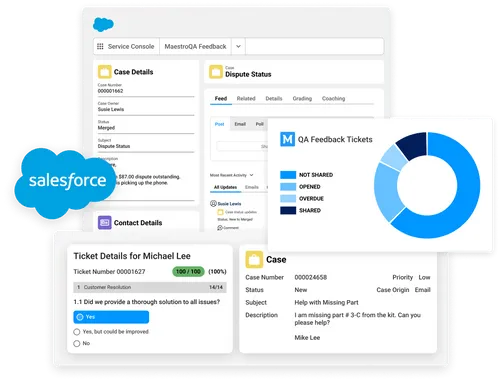
Task: Click the QA Feedback Tickets title
Action: point(335,139)
